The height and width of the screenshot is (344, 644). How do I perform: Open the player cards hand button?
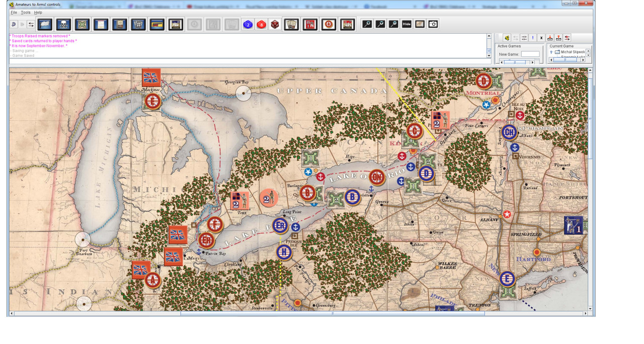pyautogui.click(x=291, y=24)
